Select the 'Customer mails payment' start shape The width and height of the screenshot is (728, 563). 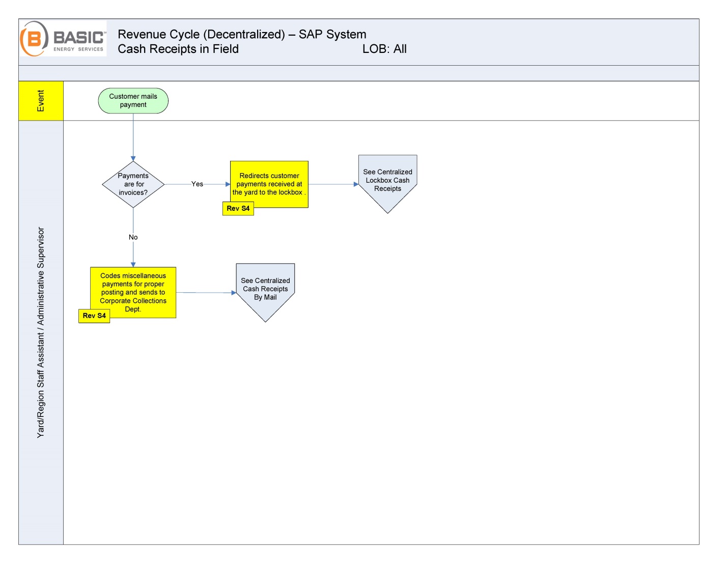[133, 101]
